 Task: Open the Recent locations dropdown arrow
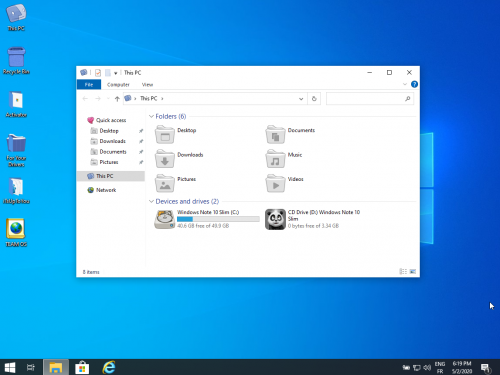click(x=108, y=99)
